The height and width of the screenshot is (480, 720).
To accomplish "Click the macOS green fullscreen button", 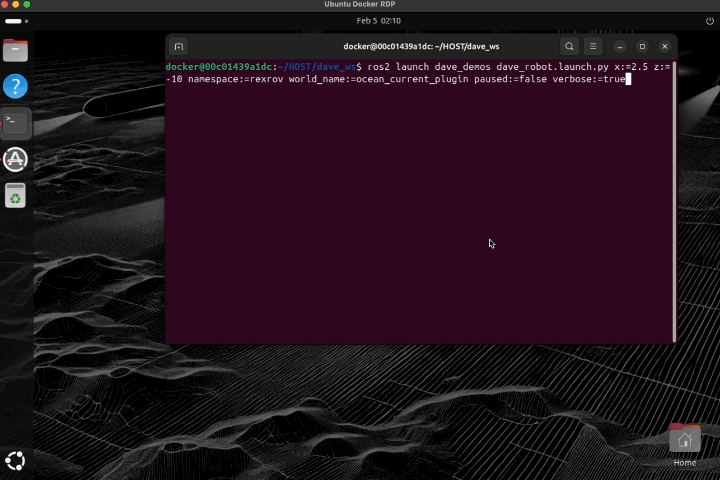I will [27, 4].
